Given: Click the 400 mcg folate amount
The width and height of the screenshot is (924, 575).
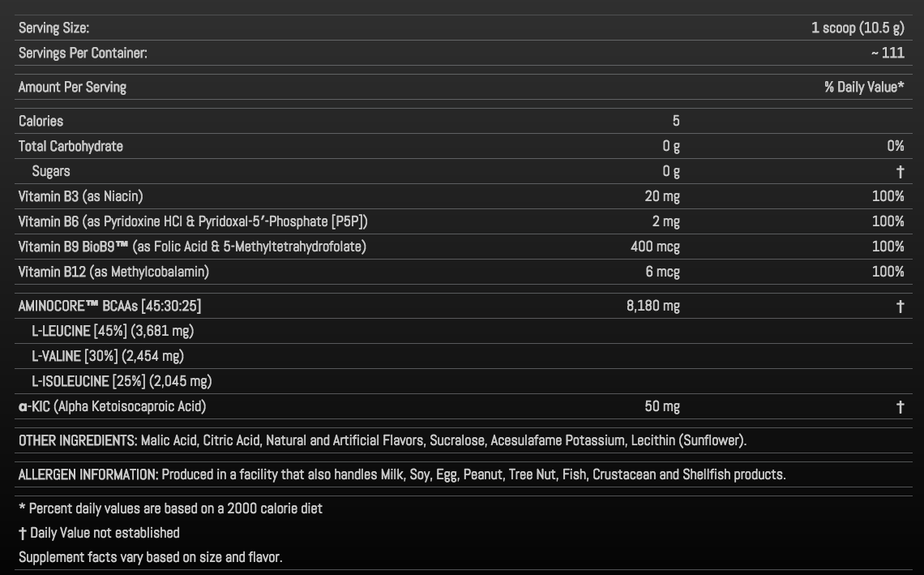Looking at the screenshot, I should 655,247.
